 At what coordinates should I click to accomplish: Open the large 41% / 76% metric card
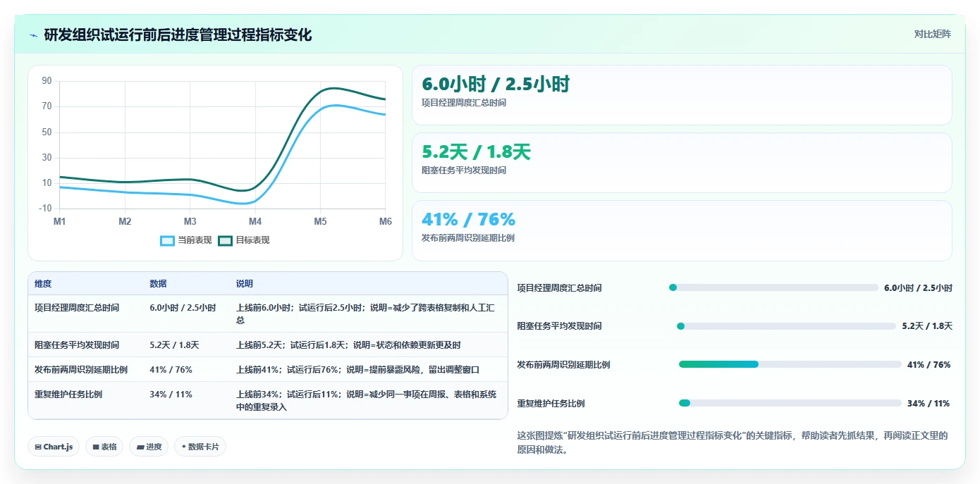pos(682,230)
